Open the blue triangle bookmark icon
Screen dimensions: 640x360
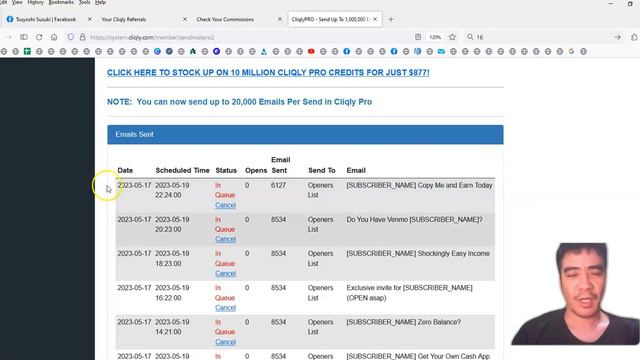tap(264, 51)
